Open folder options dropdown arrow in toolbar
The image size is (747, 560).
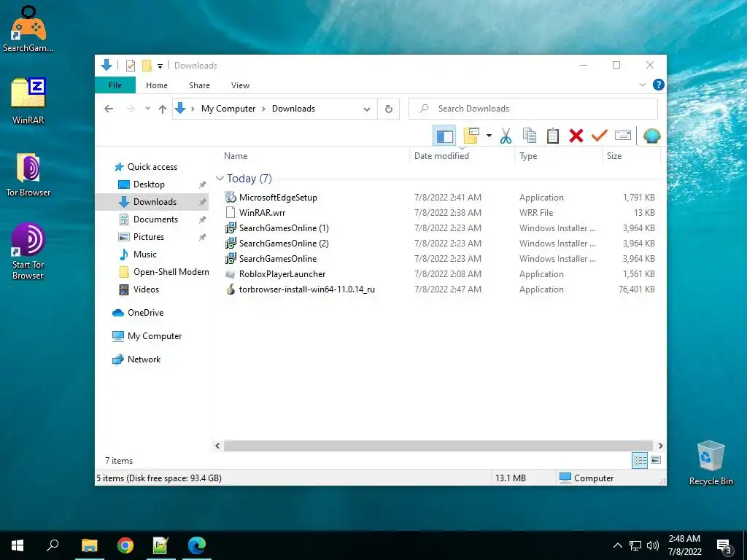click(x=489, y=136)
